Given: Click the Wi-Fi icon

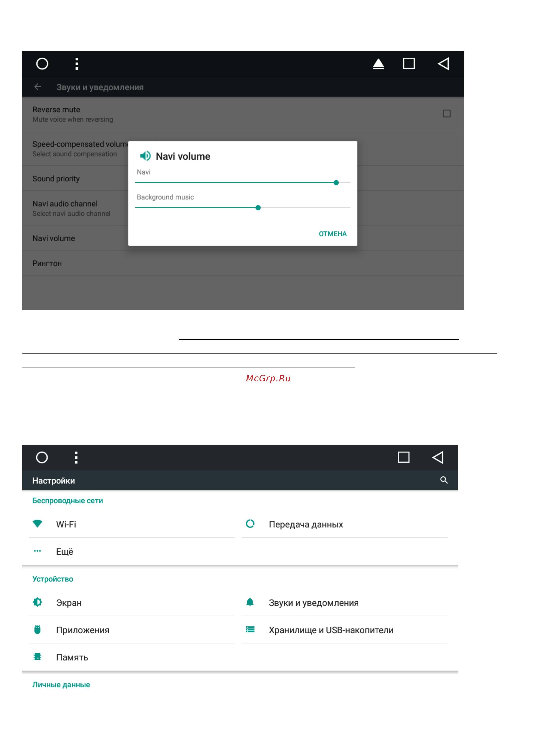Looking at the screenshot, I should [37, 523].
